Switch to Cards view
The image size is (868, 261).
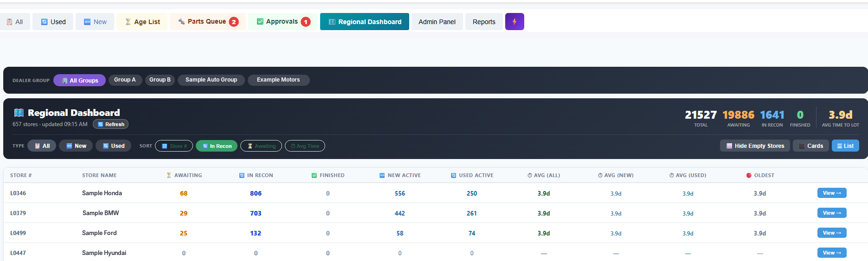[810, 146]
